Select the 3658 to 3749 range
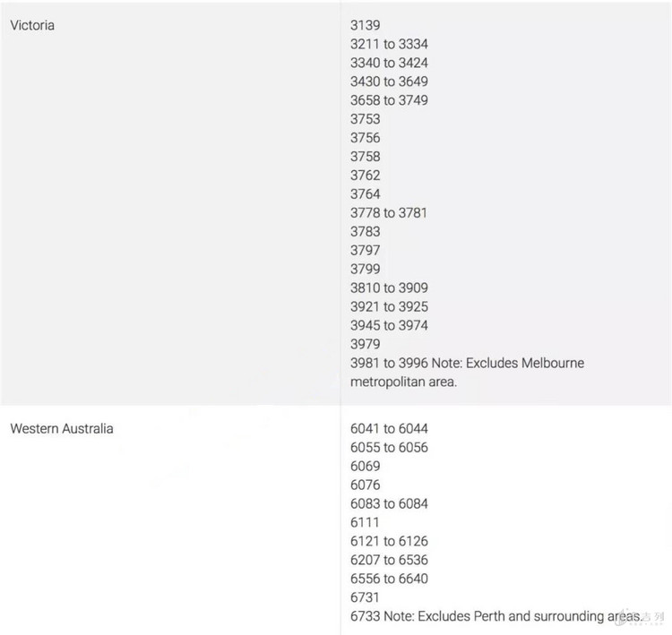Image resolution: width=672 pixels, height=635 pixels. 389,100
